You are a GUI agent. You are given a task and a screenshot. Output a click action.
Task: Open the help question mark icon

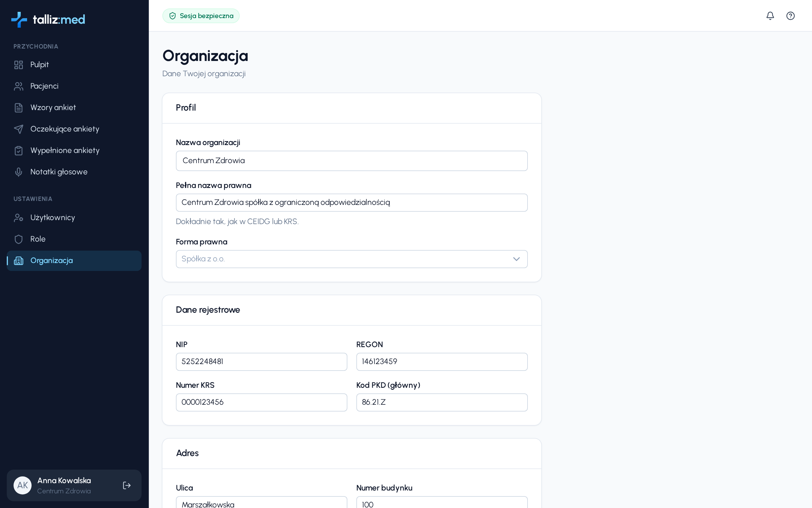790,16
